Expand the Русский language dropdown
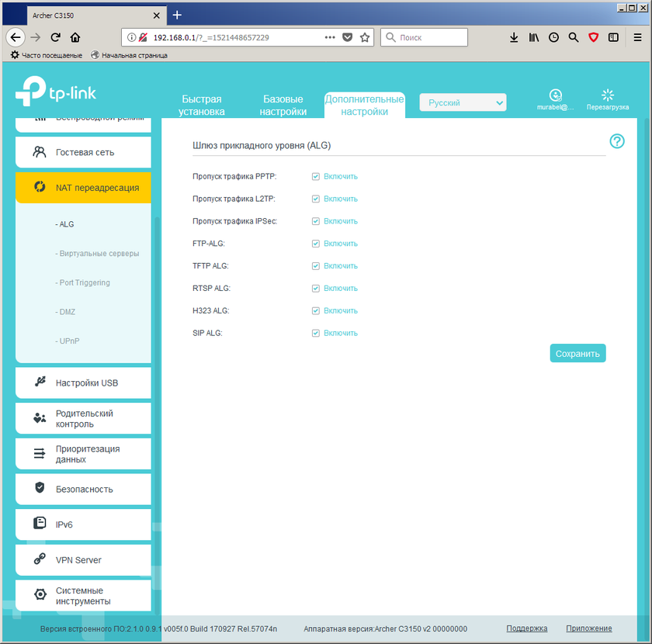Viewport: 652px width, 644px height. pos(463,102)
